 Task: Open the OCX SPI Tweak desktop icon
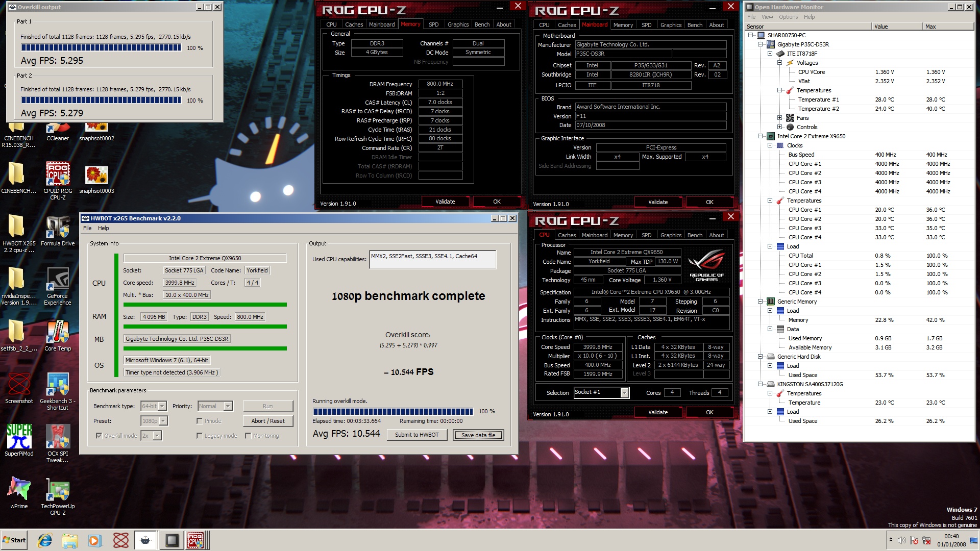[x=58, y=444]
